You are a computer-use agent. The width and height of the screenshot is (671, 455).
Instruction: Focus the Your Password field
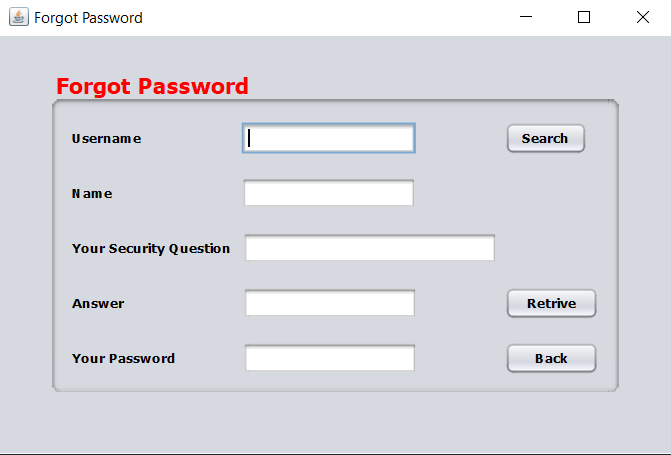point(329,358)
